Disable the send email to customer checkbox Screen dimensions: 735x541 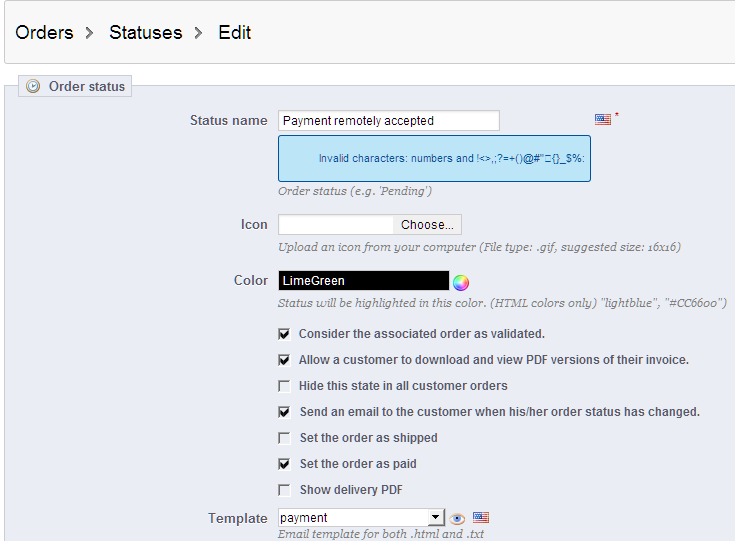point(285,412)
